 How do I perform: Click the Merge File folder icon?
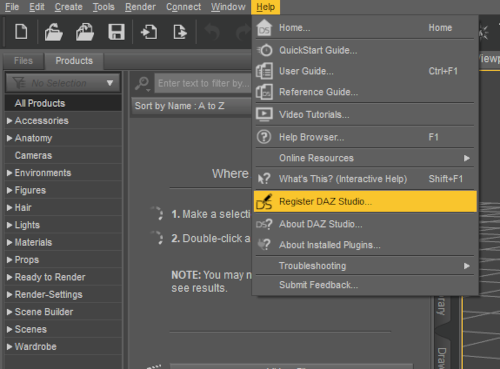(x=85, y=32)
